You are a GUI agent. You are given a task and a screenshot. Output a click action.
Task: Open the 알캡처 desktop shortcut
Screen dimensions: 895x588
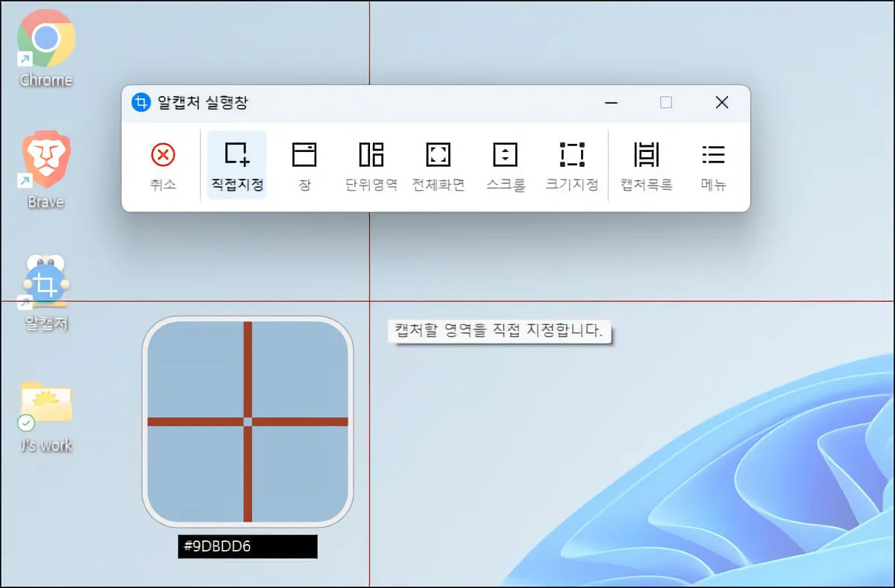[x=45, y=283]
